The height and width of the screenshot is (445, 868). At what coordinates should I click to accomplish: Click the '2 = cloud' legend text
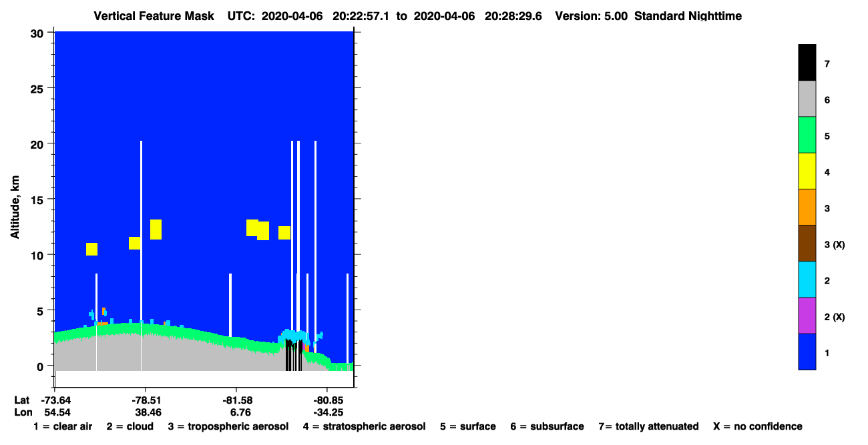coord(130,426)
